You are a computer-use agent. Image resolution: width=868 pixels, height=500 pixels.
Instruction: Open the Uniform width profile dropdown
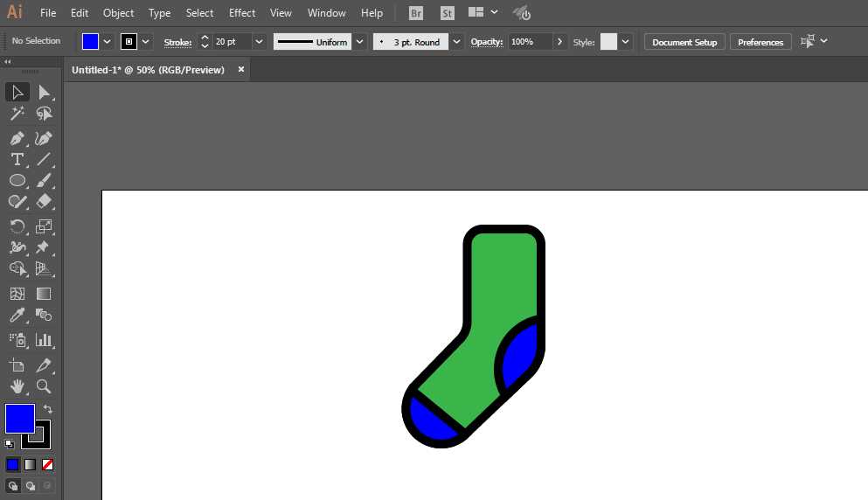360,42
